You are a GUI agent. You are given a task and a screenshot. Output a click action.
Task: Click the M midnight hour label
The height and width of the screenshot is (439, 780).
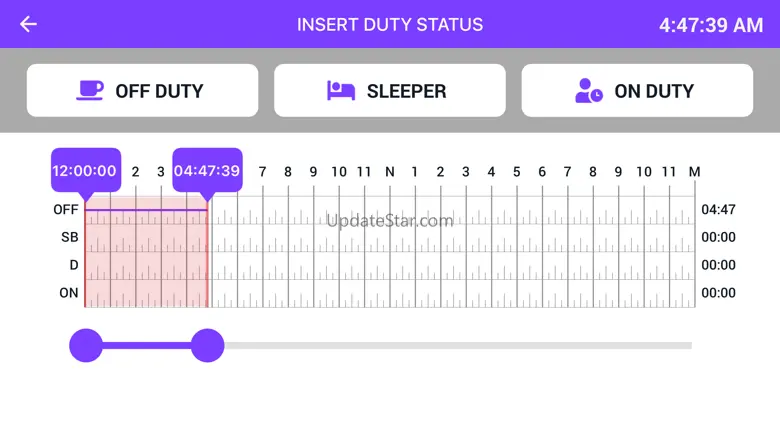(695, 172)
